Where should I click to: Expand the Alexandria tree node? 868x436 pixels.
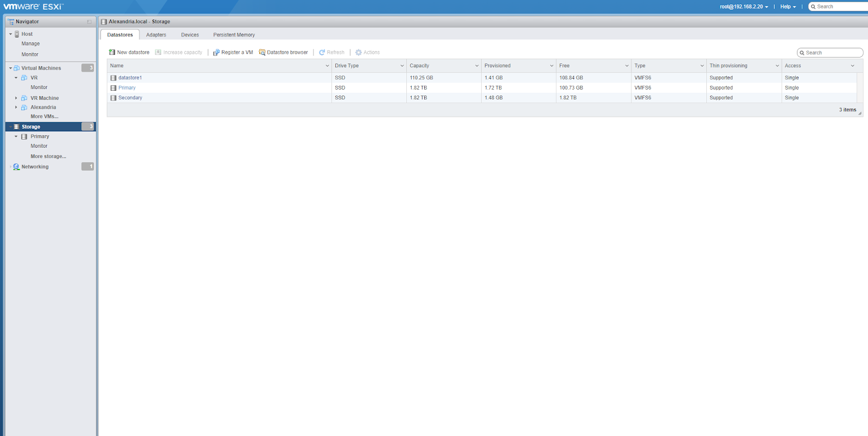[x=16, y=107]
